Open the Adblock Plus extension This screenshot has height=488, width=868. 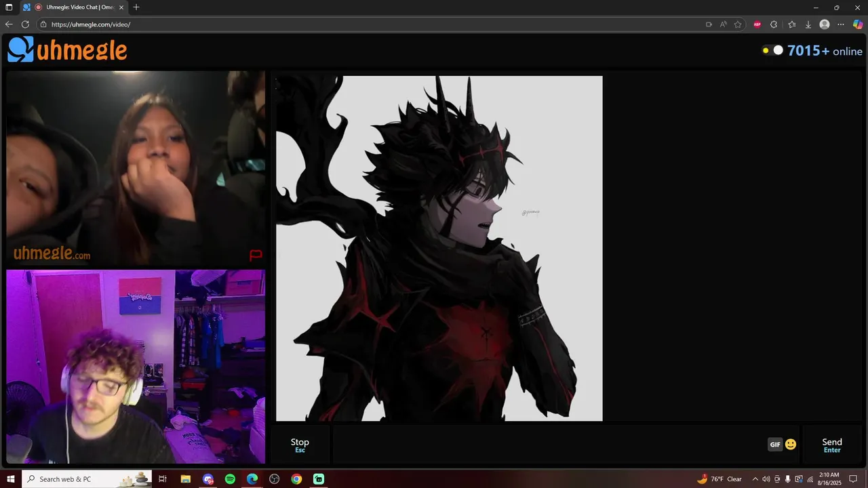757,24
